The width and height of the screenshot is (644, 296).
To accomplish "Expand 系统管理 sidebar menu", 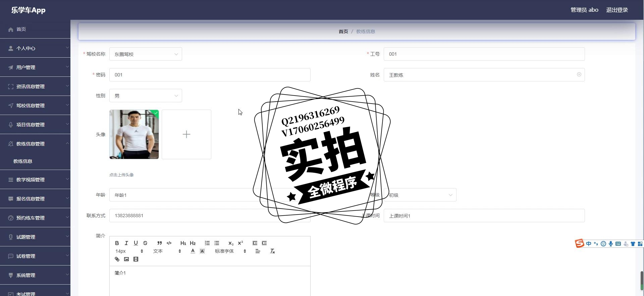I will pos(35,275).
